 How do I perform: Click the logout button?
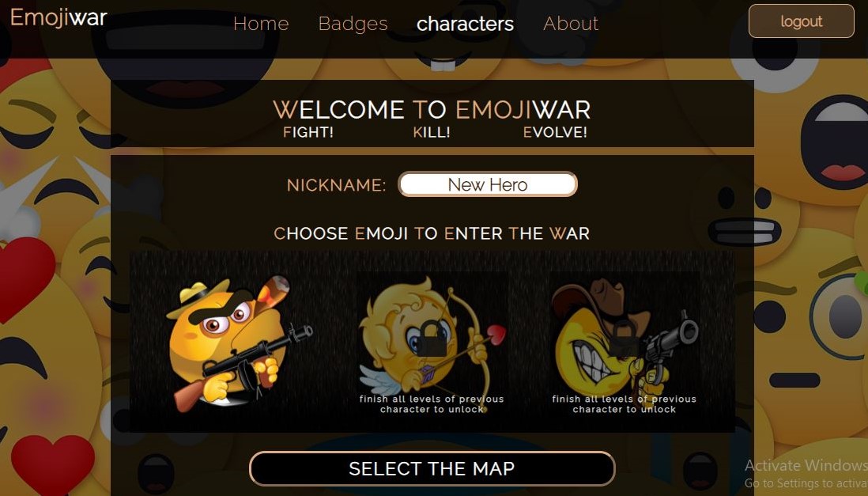(801, 21)
